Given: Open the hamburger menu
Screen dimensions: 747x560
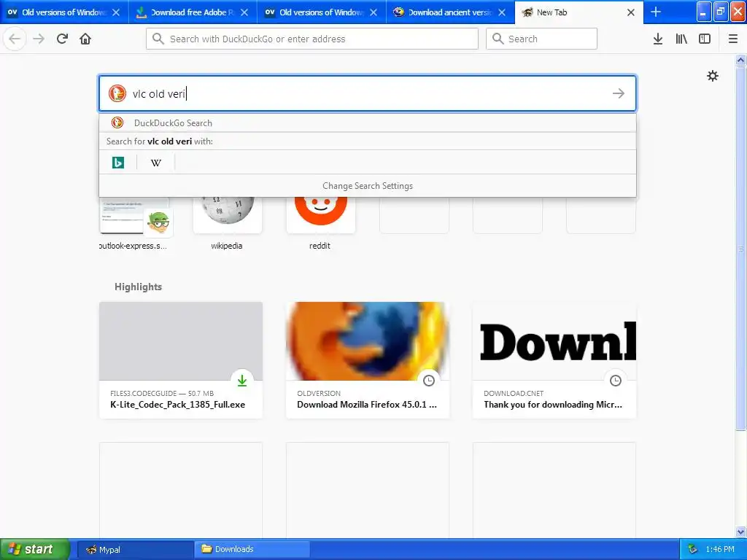Looking at the screenshot, I should (x=732, y=39).
